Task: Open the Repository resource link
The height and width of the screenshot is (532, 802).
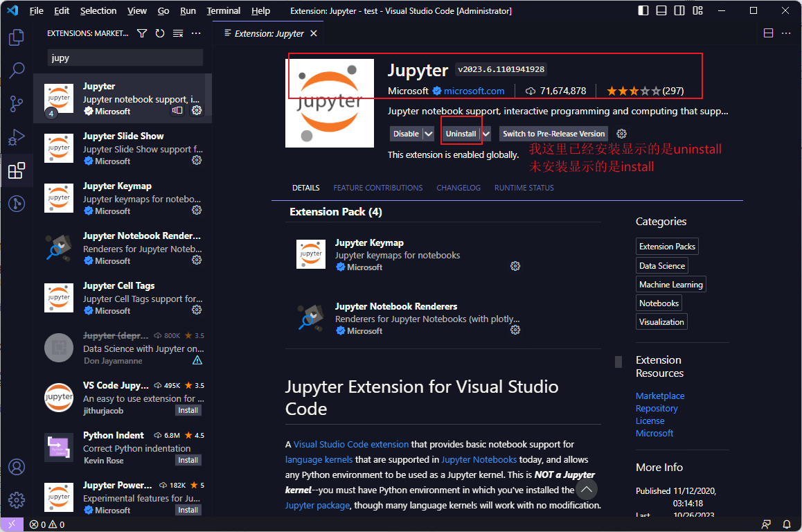Action: pos(657,408)
